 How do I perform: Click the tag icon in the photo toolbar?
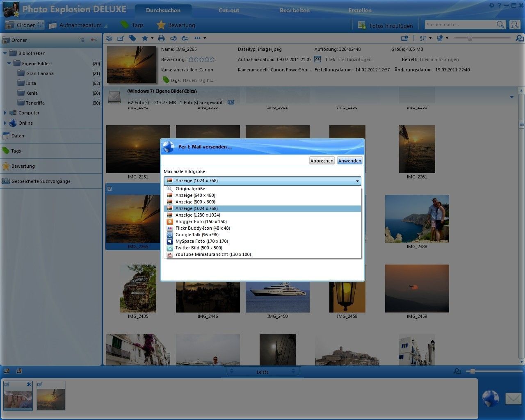point(132,38)
